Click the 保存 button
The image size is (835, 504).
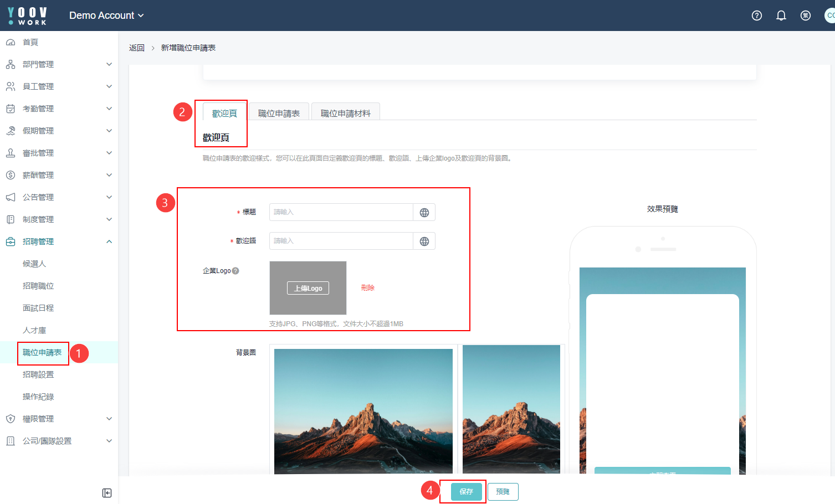click(x=466, y=492)
